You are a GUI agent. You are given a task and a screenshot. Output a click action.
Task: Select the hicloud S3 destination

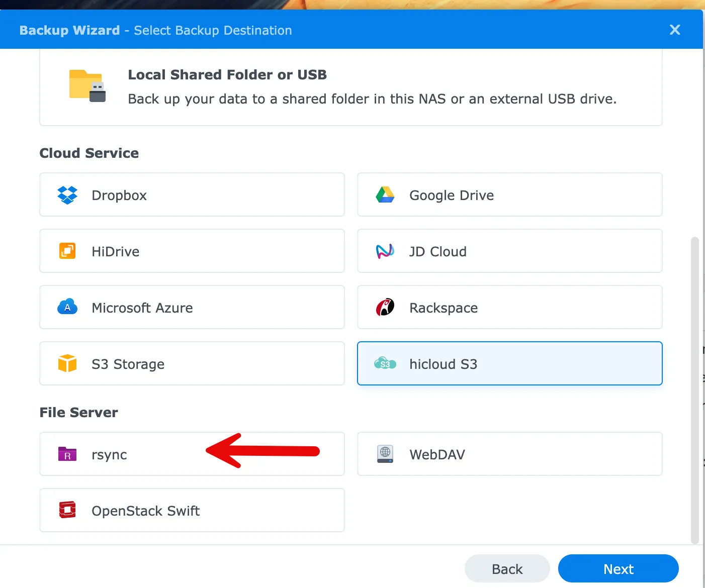(x=509, y=363)
